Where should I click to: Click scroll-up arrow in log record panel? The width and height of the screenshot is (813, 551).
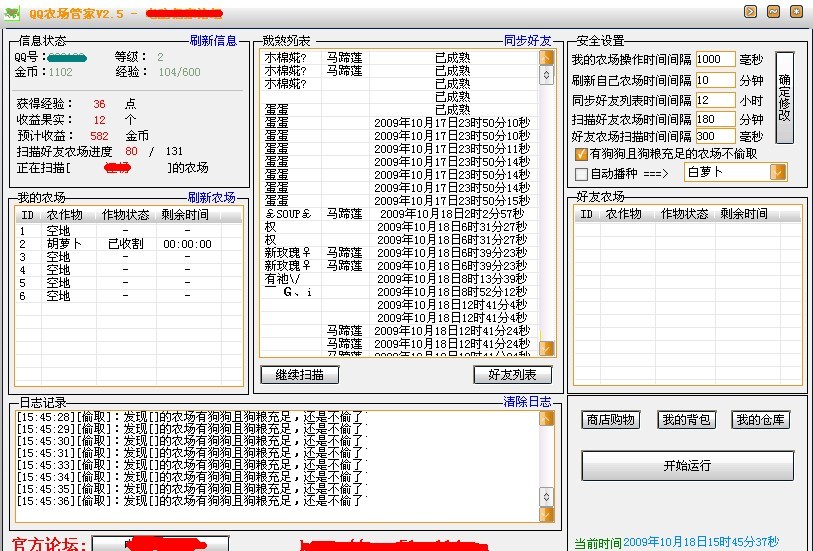tap(546, 418)
